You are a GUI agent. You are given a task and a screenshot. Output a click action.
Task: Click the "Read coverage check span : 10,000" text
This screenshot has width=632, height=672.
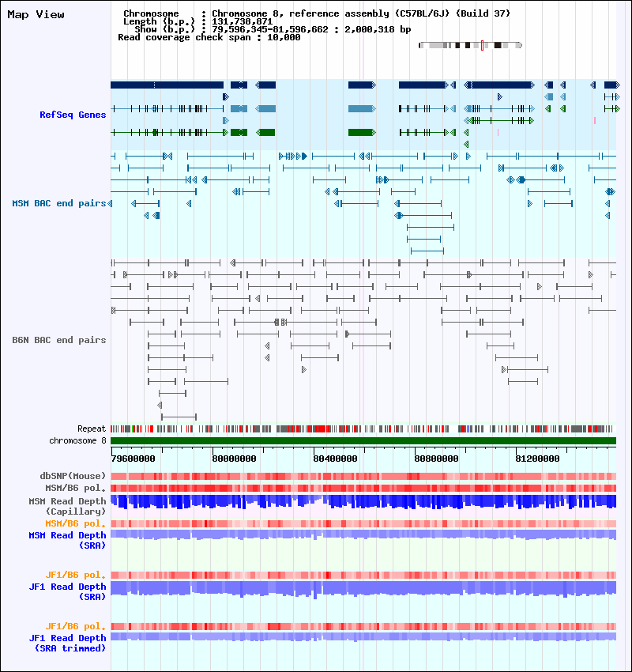[x=209, y=37]
